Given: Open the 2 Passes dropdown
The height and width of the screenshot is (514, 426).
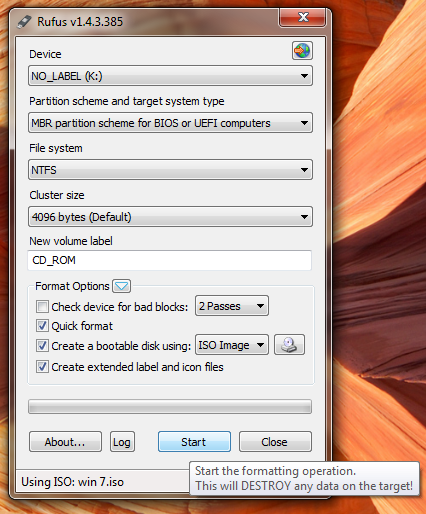Looking at the screenshot, I should pyautogui.click(x=232, y=306).
